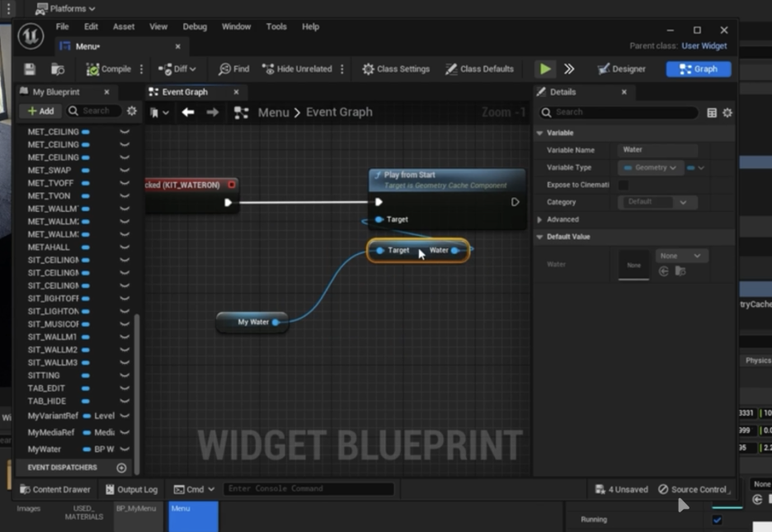
Task: Open the File menu
Action: [62, 26]
